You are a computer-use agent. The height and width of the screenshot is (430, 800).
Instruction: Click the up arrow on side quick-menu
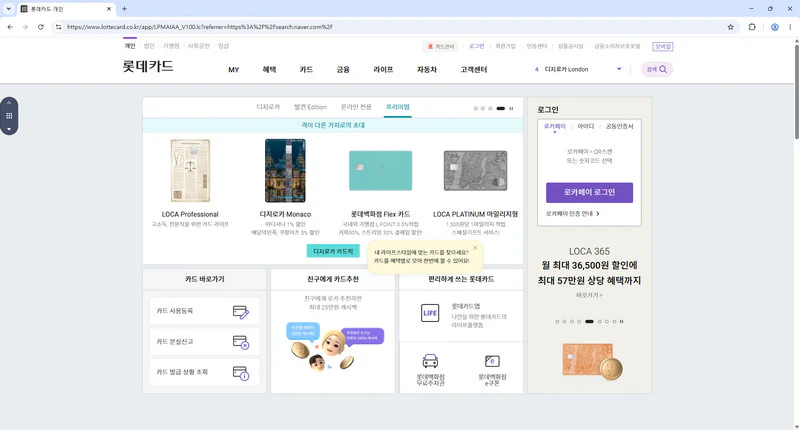pos(9,103)
